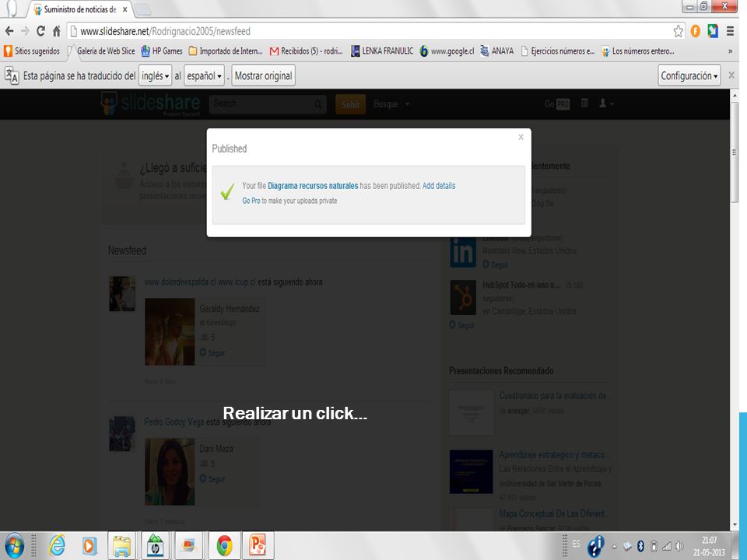Image resolution: width=747 pixels, height=560 pixels.
Task: Expand the Busque dropdown in the SlideShare header
Action: (x=391, y=103)
